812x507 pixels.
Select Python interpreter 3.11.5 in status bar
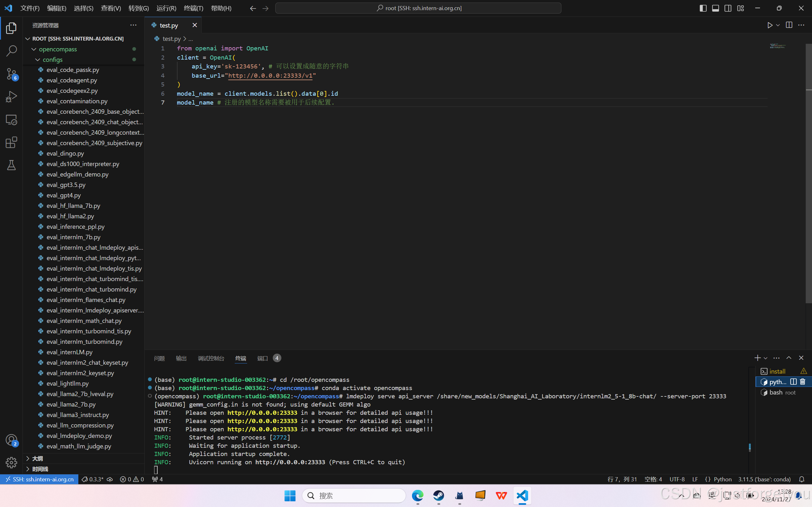764,479
